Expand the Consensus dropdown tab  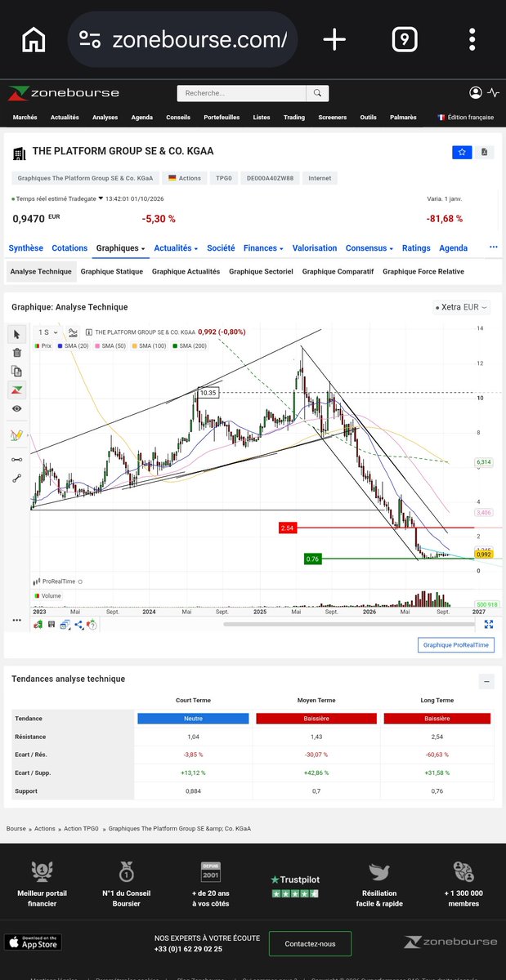[369, 248]
